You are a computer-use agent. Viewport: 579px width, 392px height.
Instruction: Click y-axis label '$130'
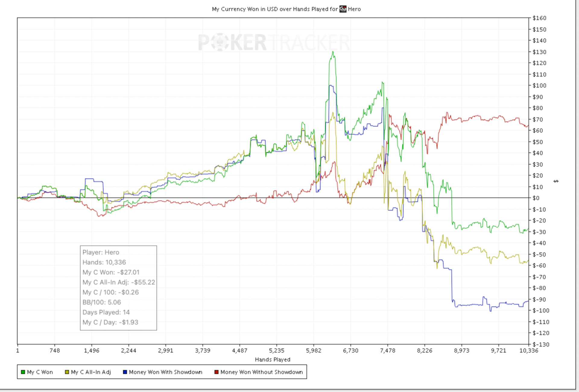539,52
